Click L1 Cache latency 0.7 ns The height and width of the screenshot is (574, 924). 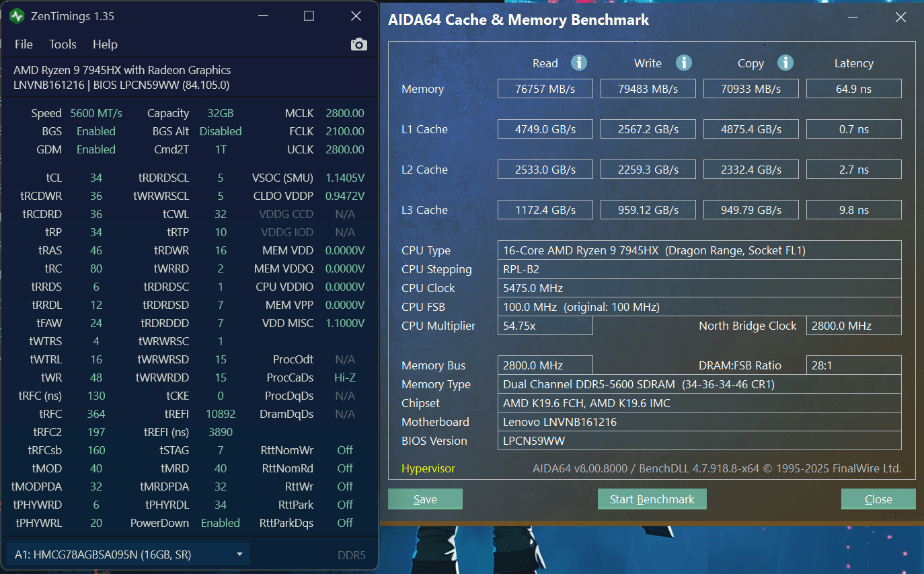(854, 129)
